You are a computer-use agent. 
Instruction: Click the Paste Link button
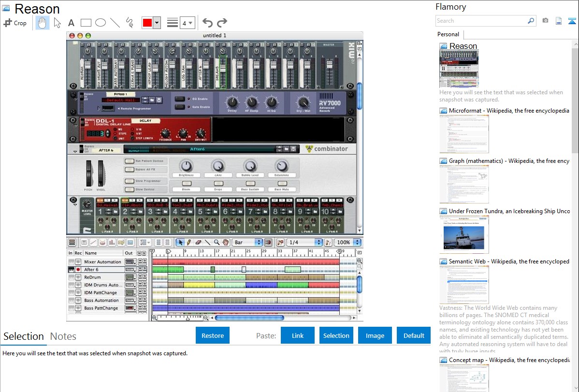[x=298, y=335]
